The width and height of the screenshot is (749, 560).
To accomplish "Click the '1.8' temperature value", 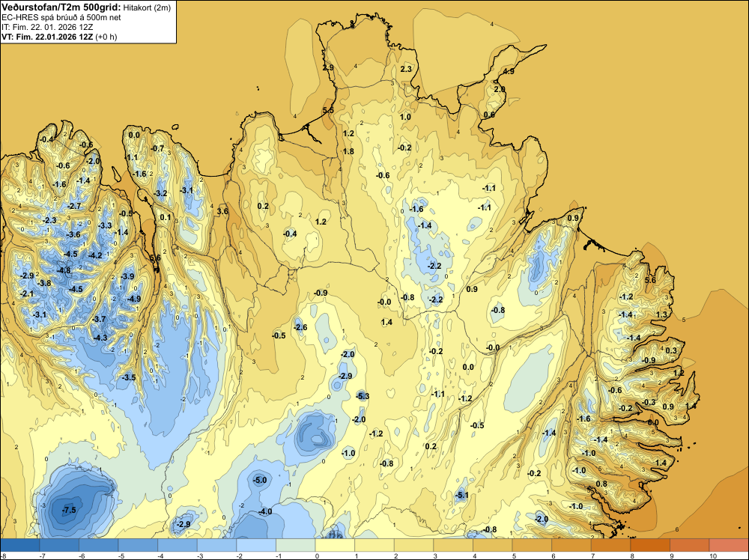I will coord(348,151).
